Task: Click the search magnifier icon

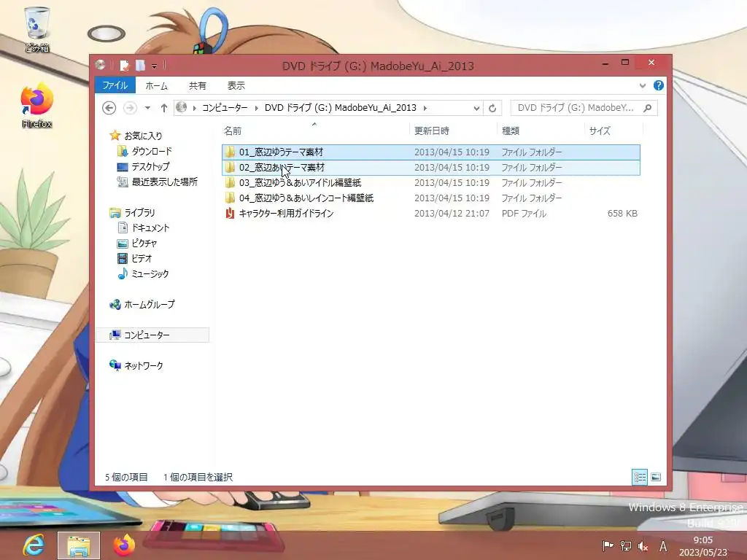Action: (648, 108)
